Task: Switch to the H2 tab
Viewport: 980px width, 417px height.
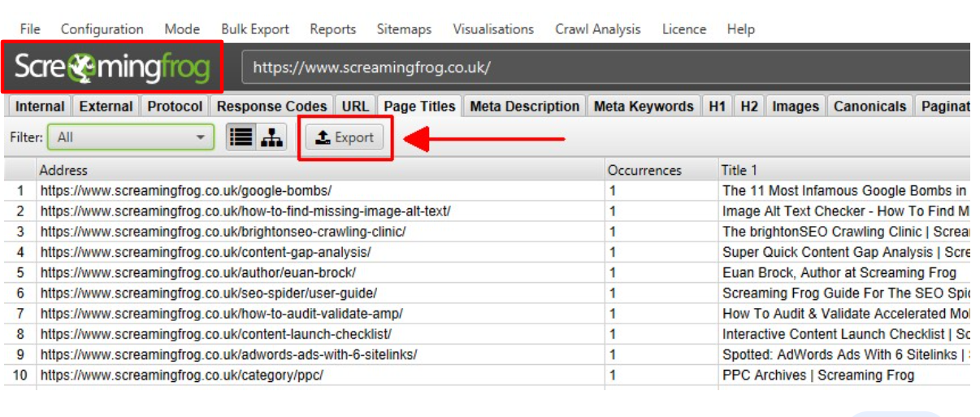Action: [749, 106]
